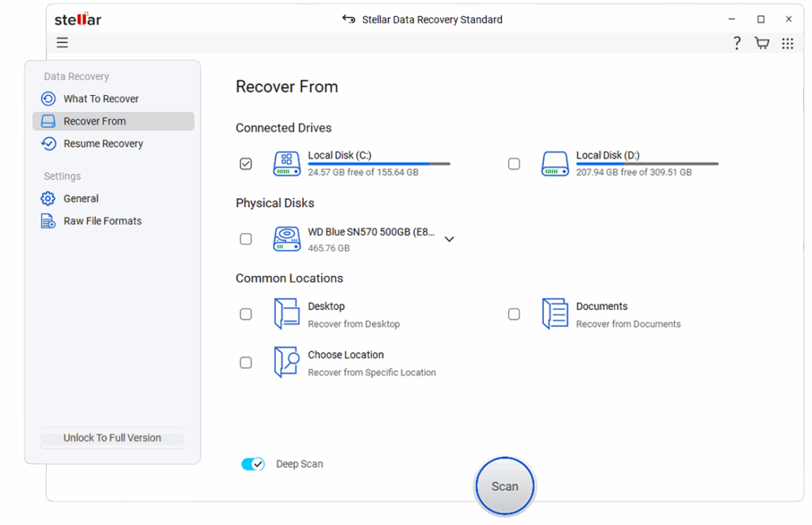The image size is (812, 525).
Task: Click the Local Disk (C:) usage bar
Action: pos(379,164)
